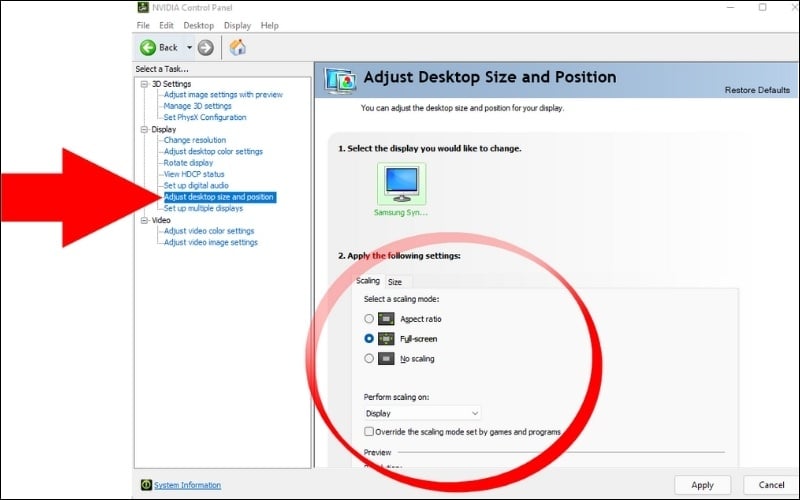Open the Back button history dropdown arrow

coord(189,47)
